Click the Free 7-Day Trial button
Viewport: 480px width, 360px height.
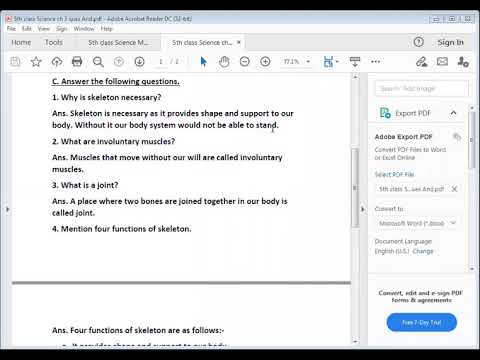[422, 322]
